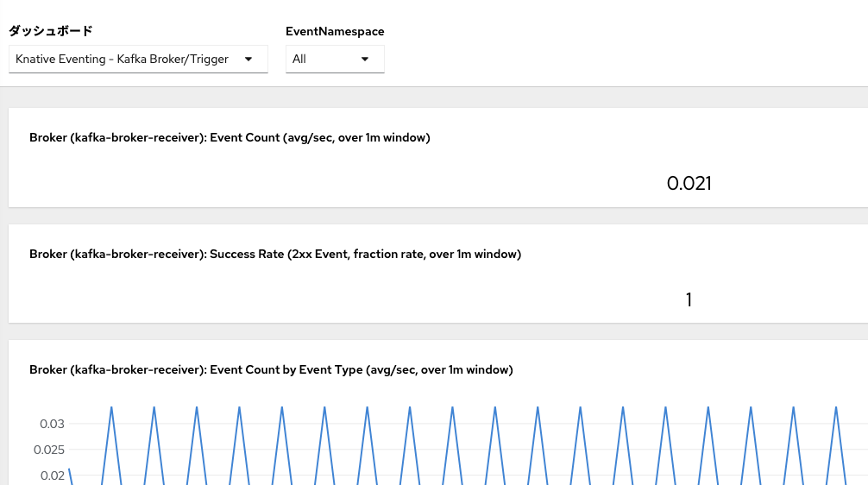Expand the EventNamespace All dropdown

pyautogui.click(x=335, y=60)
